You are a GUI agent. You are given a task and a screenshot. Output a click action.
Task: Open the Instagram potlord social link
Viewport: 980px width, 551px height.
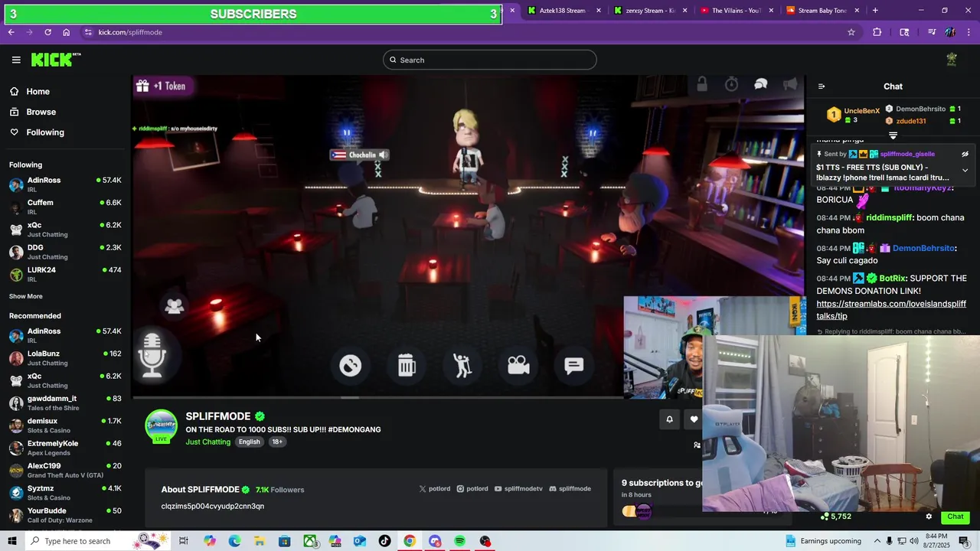(x=472, y=488)
